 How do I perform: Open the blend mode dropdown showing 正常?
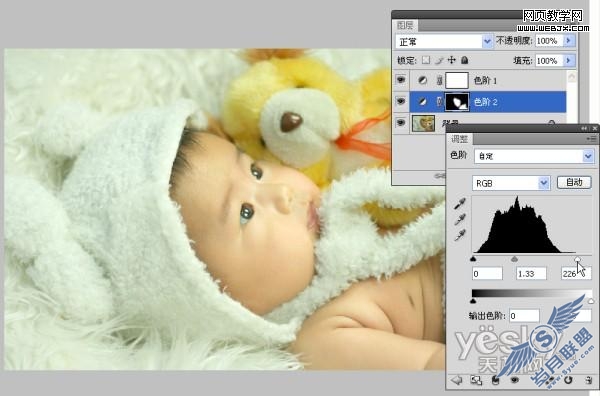pyautogui.click(x=487, y=41)
